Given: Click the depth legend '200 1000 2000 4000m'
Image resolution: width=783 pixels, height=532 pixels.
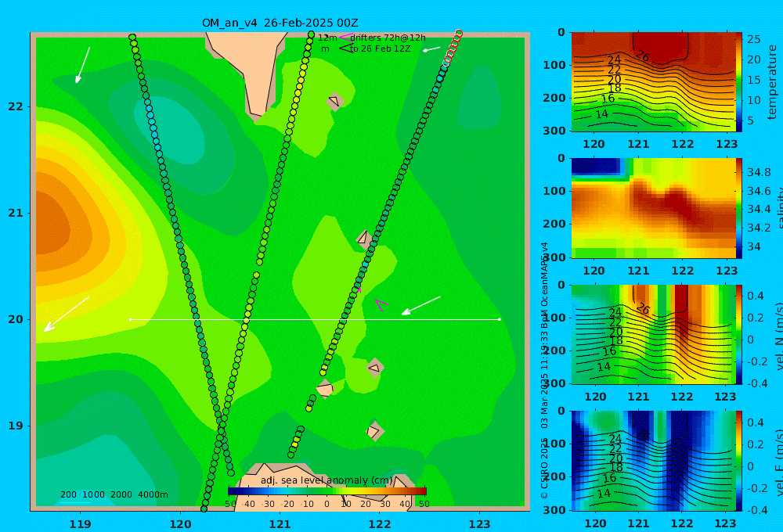Looking at the screenshot, I should 114,494.
